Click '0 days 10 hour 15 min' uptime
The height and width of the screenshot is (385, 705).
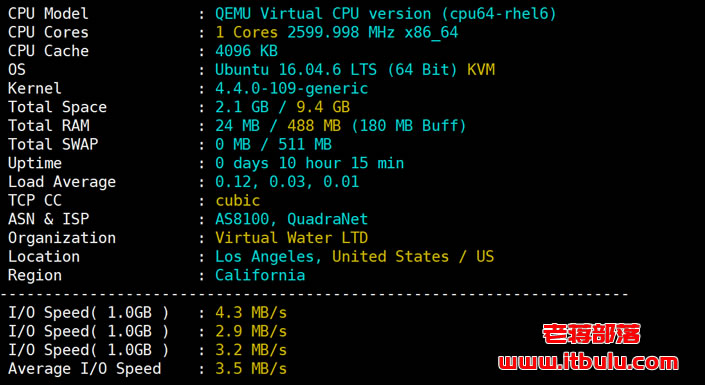tap(309, 163)
